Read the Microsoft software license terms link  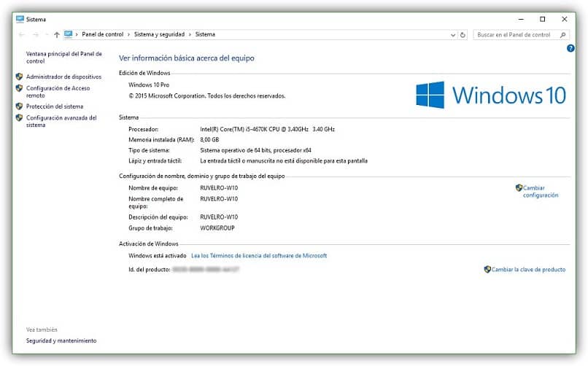click(259, 255)
